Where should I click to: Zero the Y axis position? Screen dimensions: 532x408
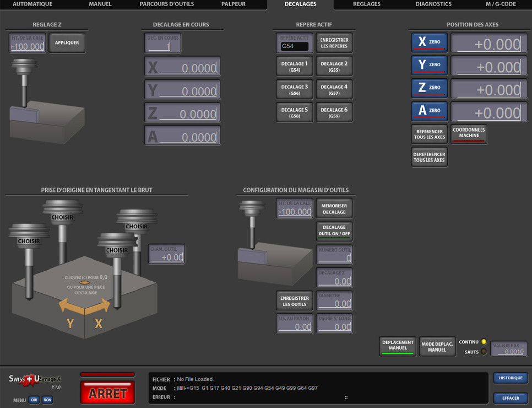click(429, 65)
